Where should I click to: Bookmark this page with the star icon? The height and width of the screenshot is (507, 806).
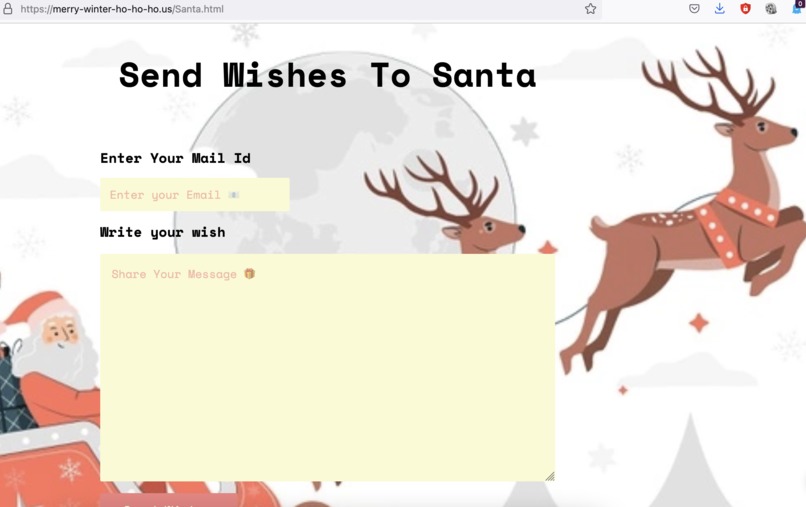[590, 9]
